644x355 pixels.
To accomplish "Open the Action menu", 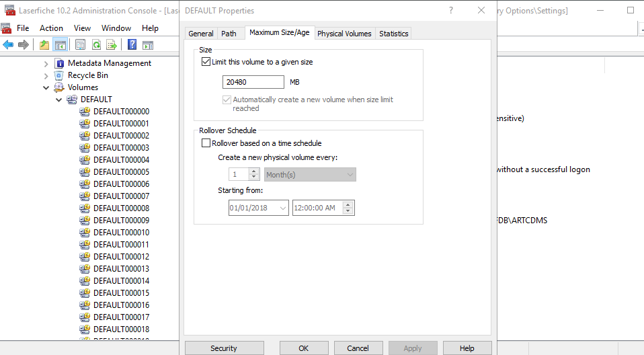I will [x=51, y=28].
